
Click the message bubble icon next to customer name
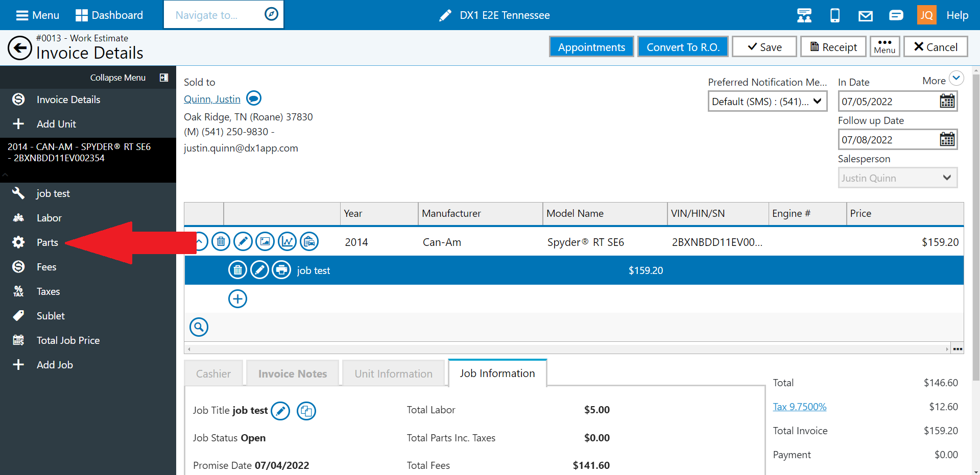pyautogui.click(x=254, y=98)
